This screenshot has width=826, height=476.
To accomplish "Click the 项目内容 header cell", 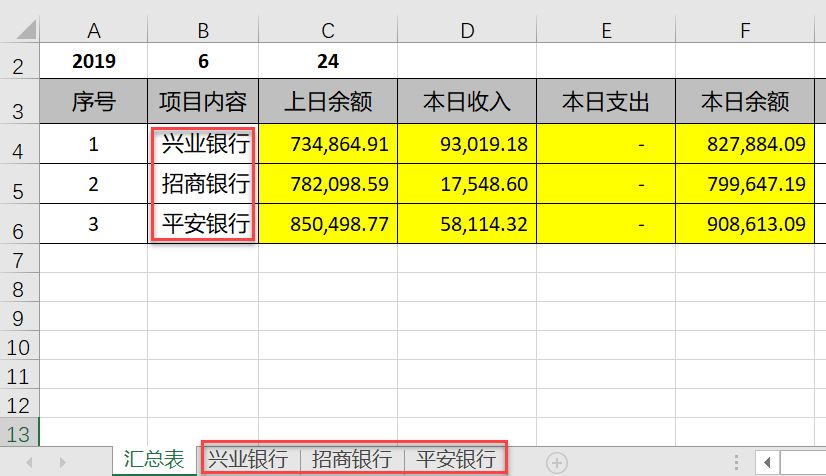I will click(x=203, y=102).
